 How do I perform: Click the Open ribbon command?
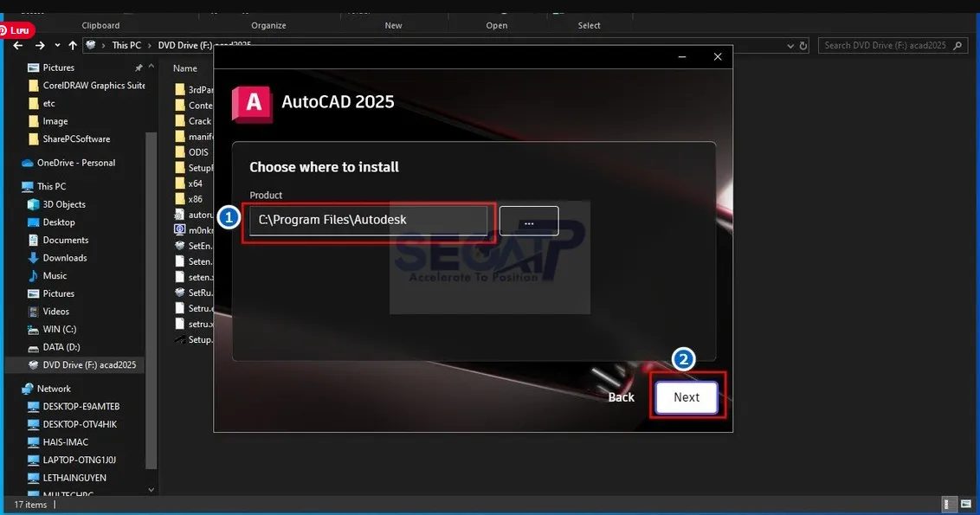coord(496,25)
